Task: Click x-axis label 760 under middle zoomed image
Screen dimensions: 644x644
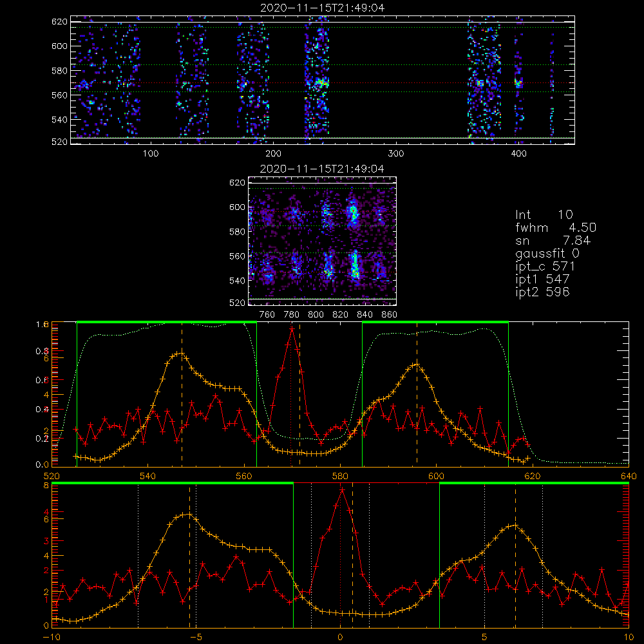Action: [267, 315]
